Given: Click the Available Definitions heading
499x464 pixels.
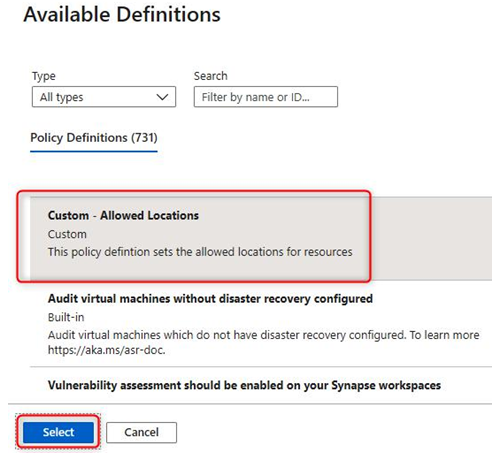Looking at the screenshot, I should [x=122, y=15].
